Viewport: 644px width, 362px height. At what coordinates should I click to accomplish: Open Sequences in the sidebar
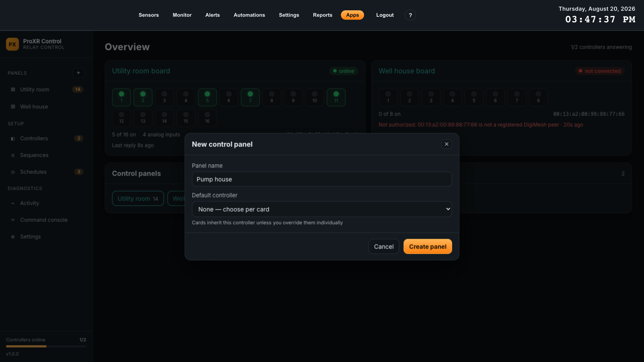click(46, 155)
